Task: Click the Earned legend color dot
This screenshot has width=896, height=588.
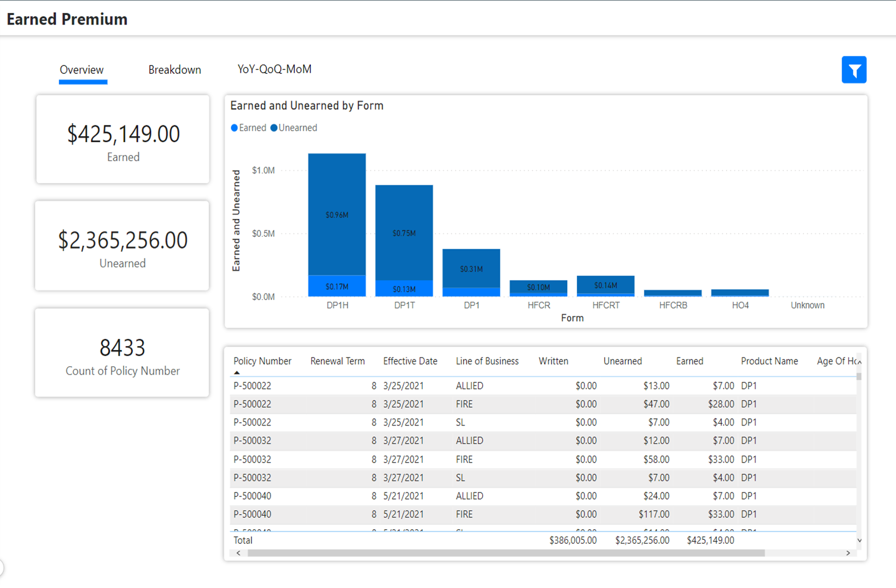Action: pos(235,128)
